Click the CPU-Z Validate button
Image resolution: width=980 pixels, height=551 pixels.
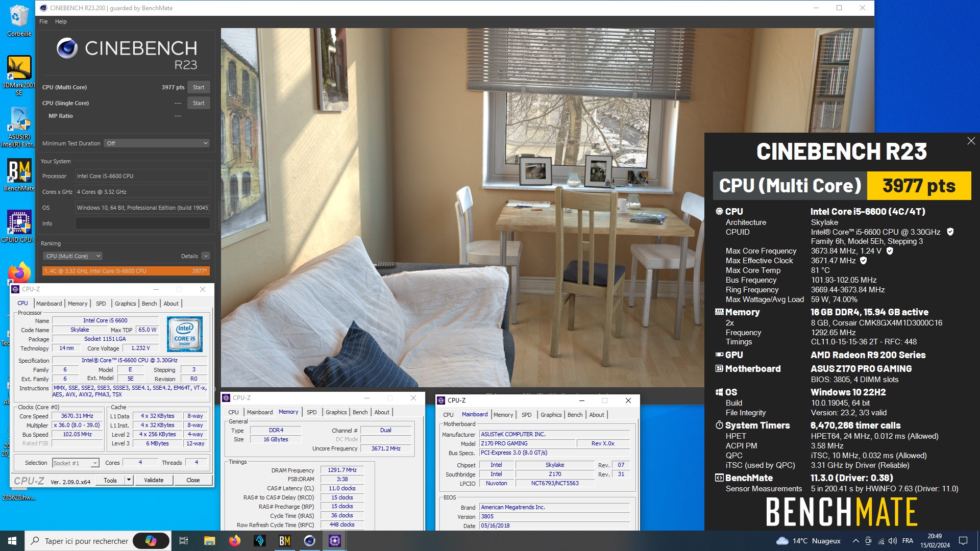coord(154,480)
